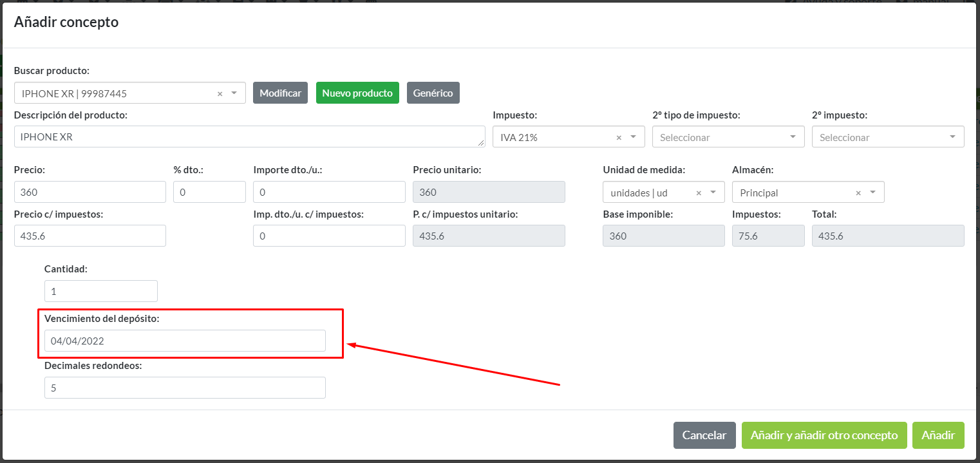Click the Descripción del producto text area
Viewport: 980px width, 463px height.
[x=249, y=137]
